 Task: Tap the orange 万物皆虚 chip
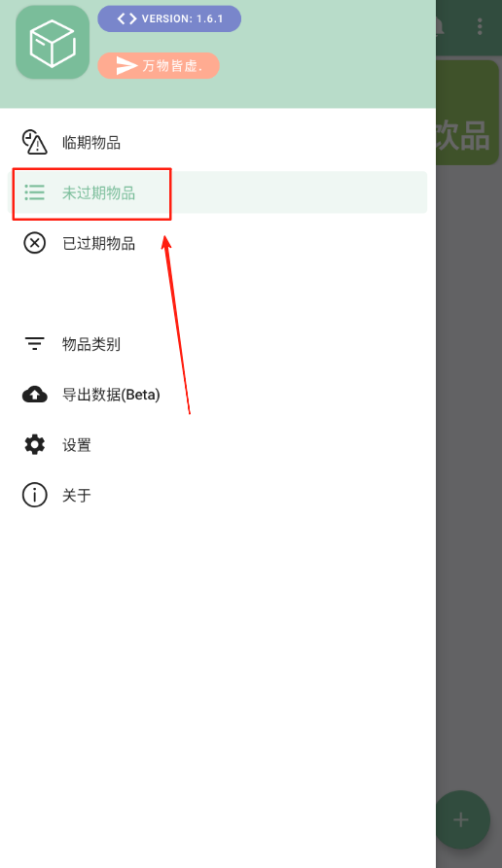159,66
